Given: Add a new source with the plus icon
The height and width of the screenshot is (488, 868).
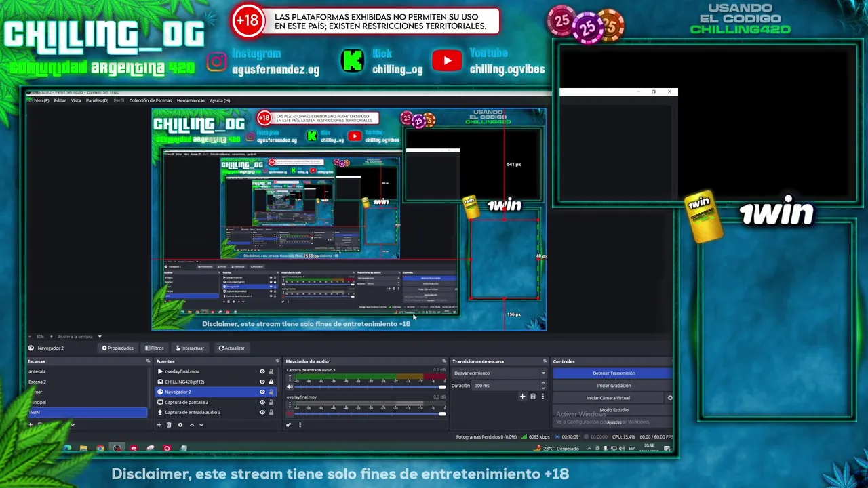Looking at the screenshot, I should click(x=159, y=425).
